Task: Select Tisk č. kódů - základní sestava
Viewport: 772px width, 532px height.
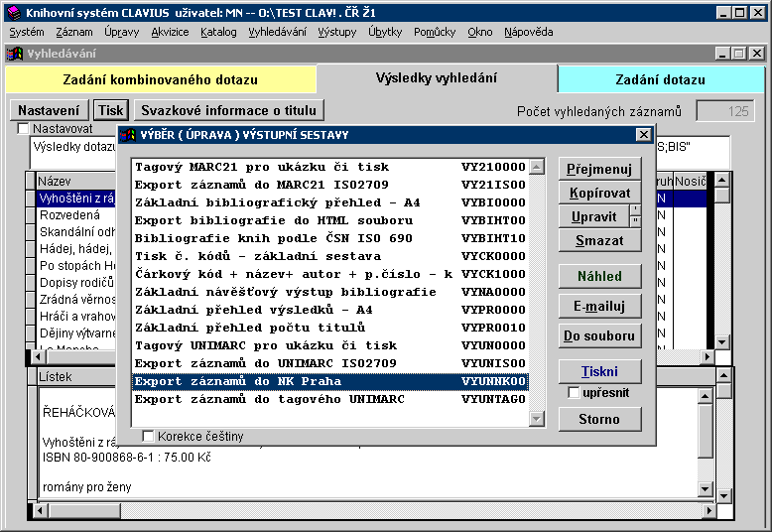Action: tap(330, 256)
